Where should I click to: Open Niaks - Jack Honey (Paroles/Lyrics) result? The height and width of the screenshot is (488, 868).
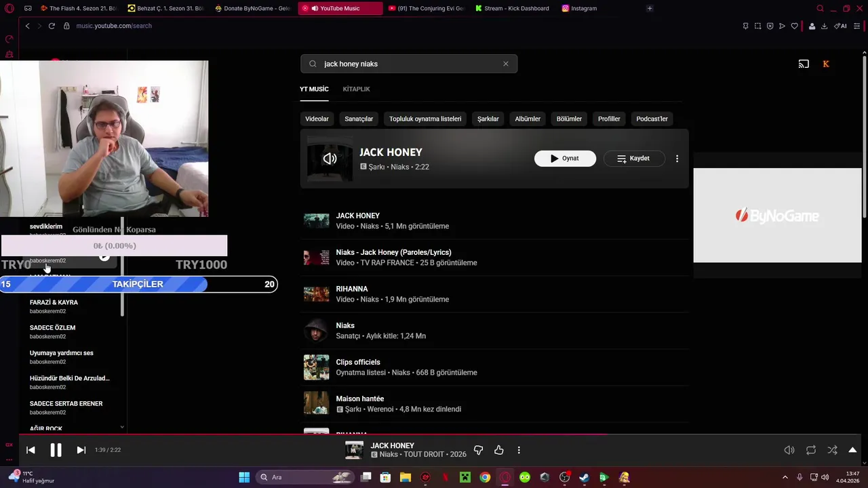(494, 258)
